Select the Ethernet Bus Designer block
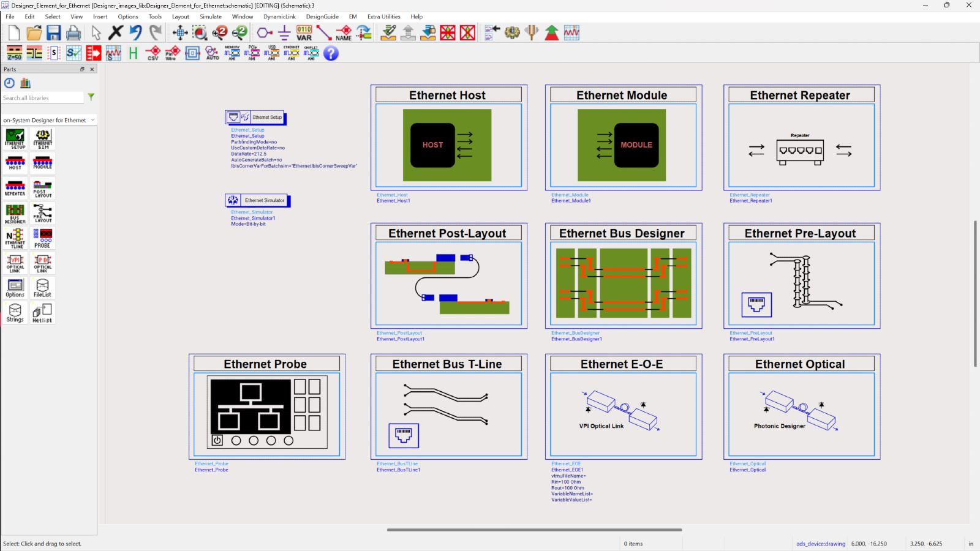 pyautogui.click(x=624, y=275)
